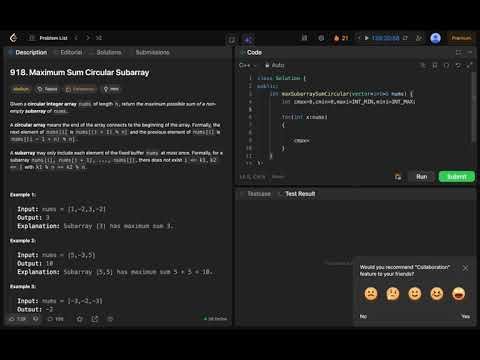The image size is (480, 360).
Task: Open the LeetCode logo home link
Action: click(x=13, y=38)
